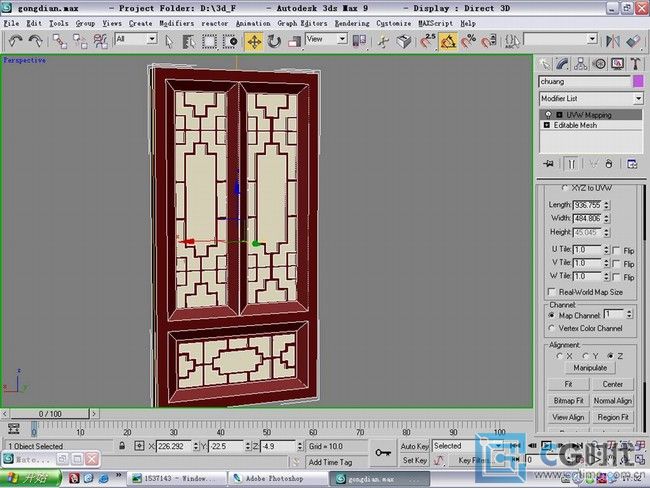The width and height of the screenshot is (650, 488).
Task: Open the Modifier List dropdown
Action: point(638,98)
